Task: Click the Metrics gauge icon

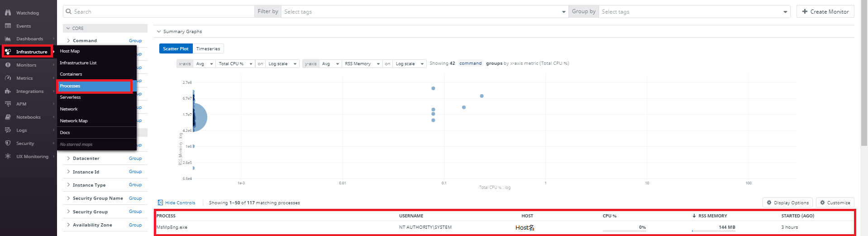Action: tap(8, 78)
